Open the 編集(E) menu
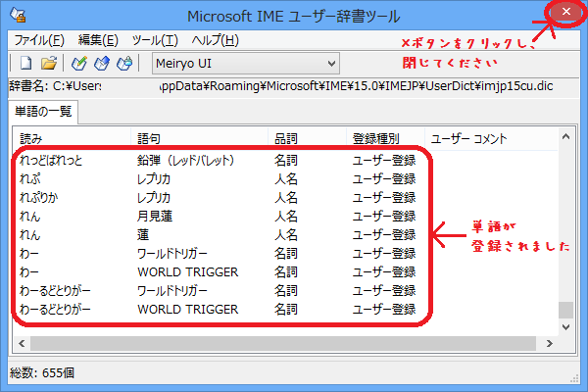This screenshot has height=392, width=588. tap(98, 40)
